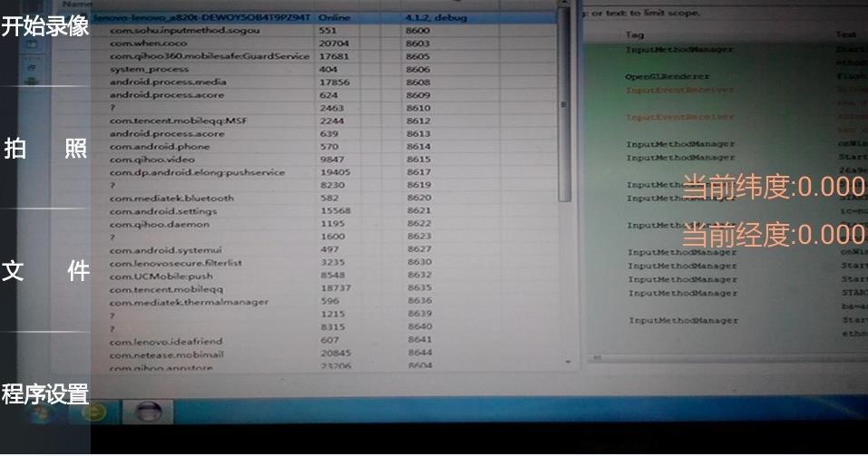Select com.mediatek.thermalmanager process row
Screen dimensions: 868x456
coord(324,302)
